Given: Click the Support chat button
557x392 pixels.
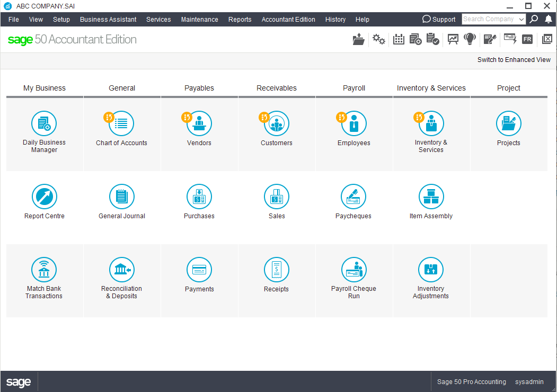Looking at the screenshot, I should (x=439, y=19).
